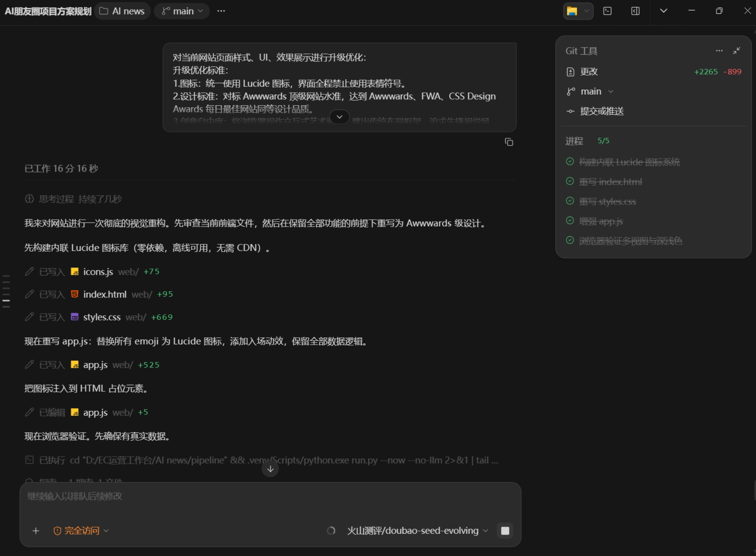Open Git tools more options menu
This screenshot has height=556, width=756.
[x=719, y=51]
